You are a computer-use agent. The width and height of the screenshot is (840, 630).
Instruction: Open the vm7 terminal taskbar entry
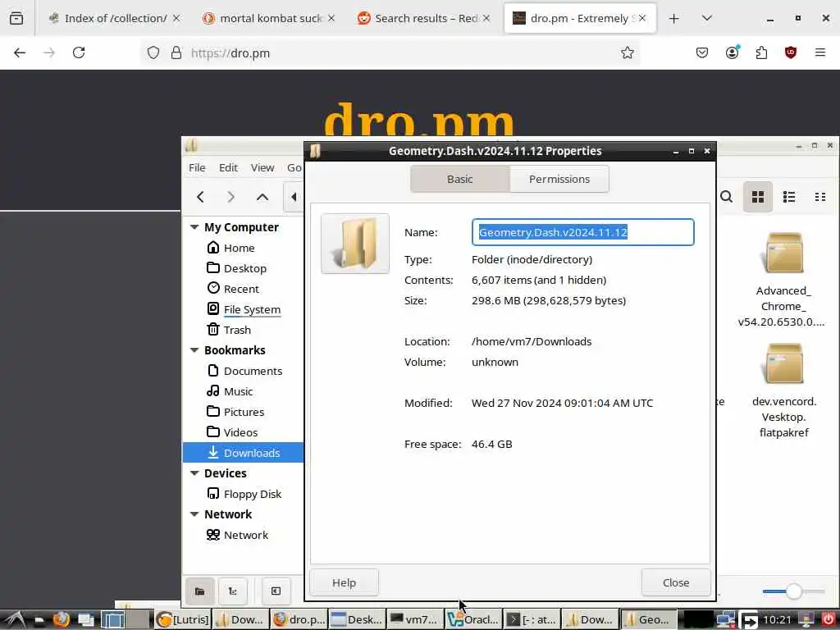pyautogui.click(x=414, y=619)
